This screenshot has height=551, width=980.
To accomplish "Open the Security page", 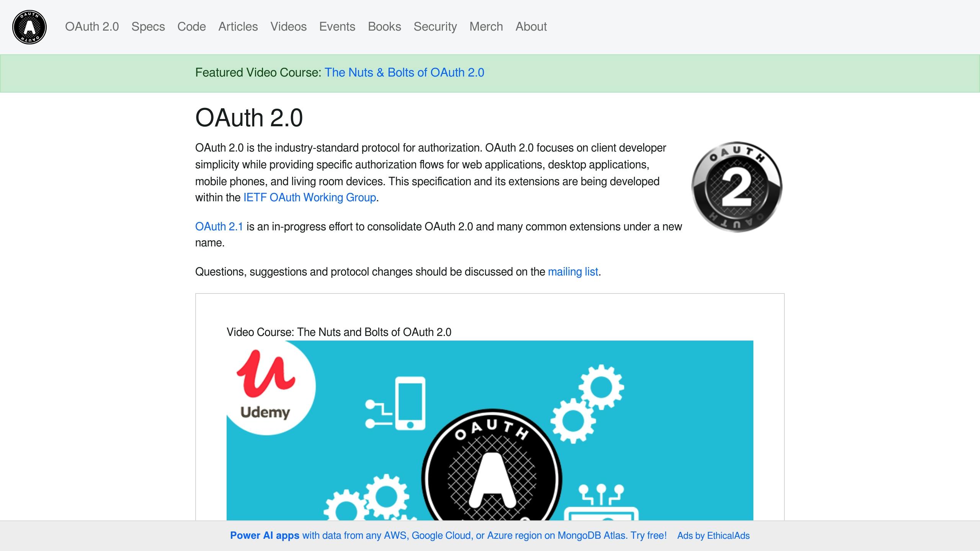I will [436, 27].
